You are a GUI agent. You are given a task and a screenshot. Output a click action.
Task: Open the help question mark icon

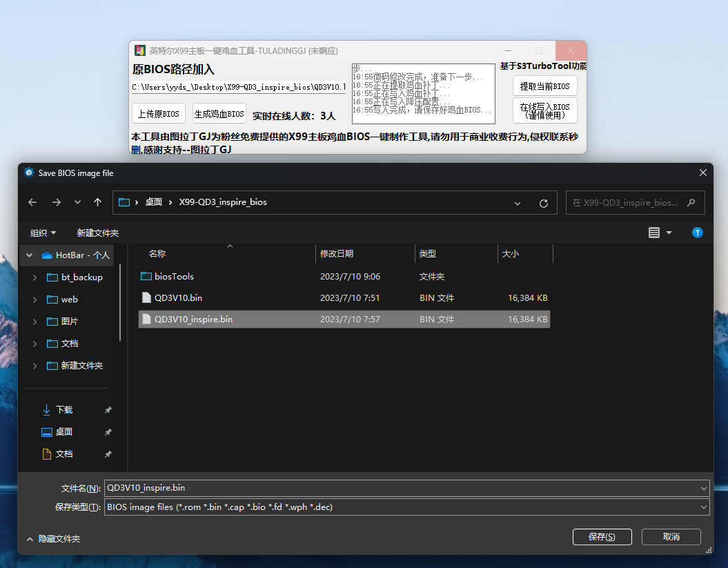click(x=698, y=233)
